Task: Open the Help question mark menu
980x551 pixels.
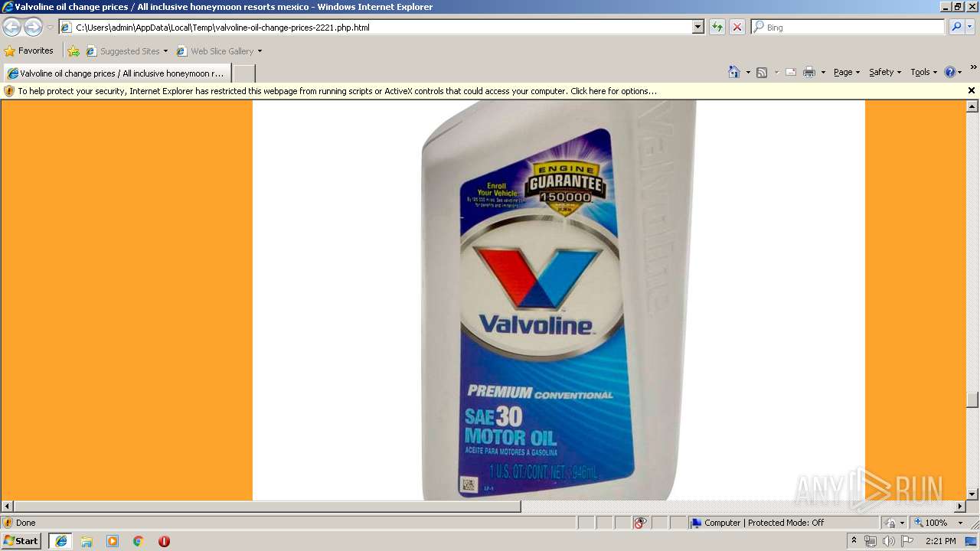Action: coord(953,72)
